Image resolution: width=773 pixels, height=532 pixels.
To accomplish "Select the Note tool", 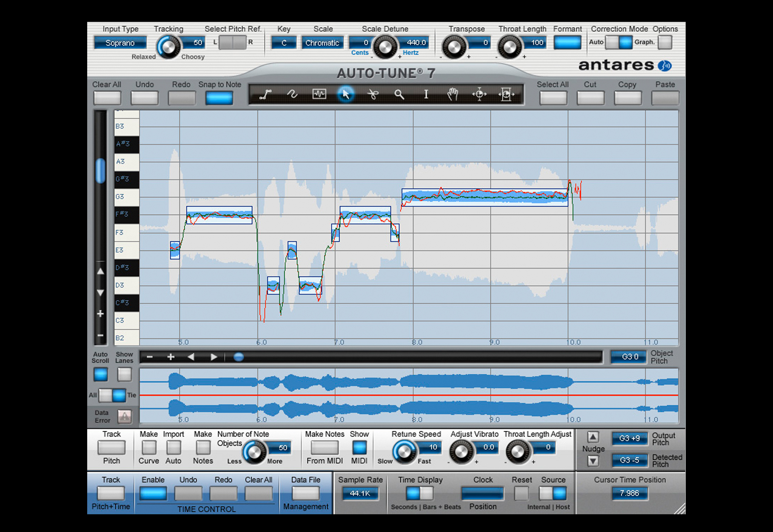I will coord(319,94).
